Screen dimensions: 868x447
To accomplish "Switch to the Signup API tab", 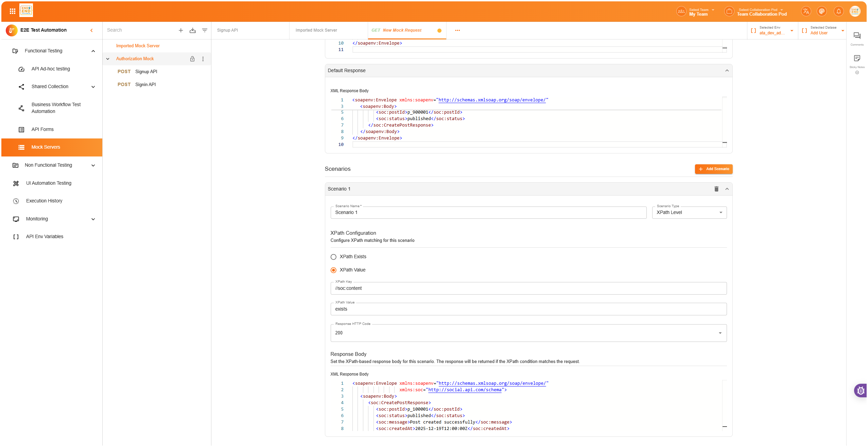I will (x=228, y=30).
